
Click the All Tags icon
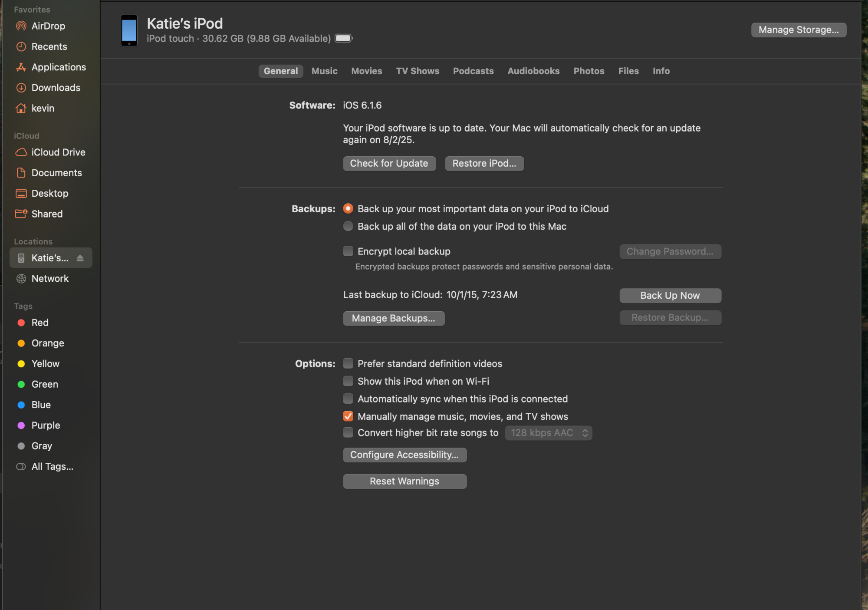[x=21, y=467]
